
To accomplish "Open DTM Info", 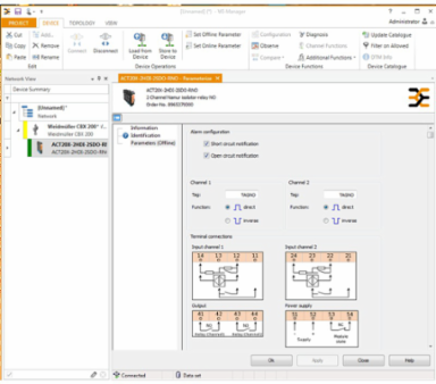I will [x=377, y=57].
